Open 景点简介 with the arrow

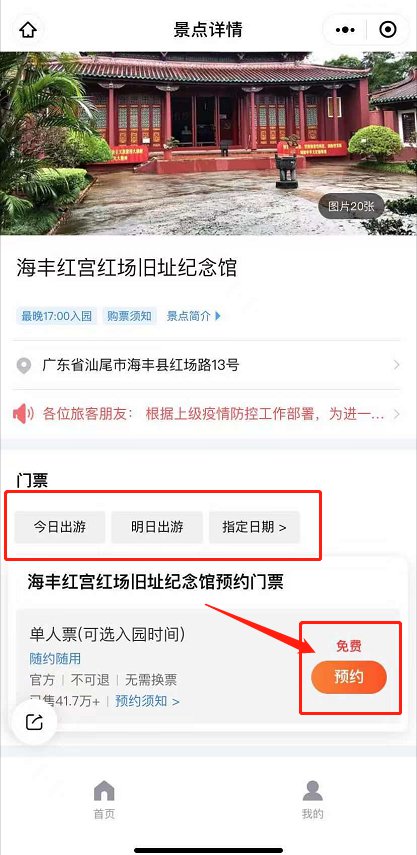pyautogui.click(x=194, y=316)
